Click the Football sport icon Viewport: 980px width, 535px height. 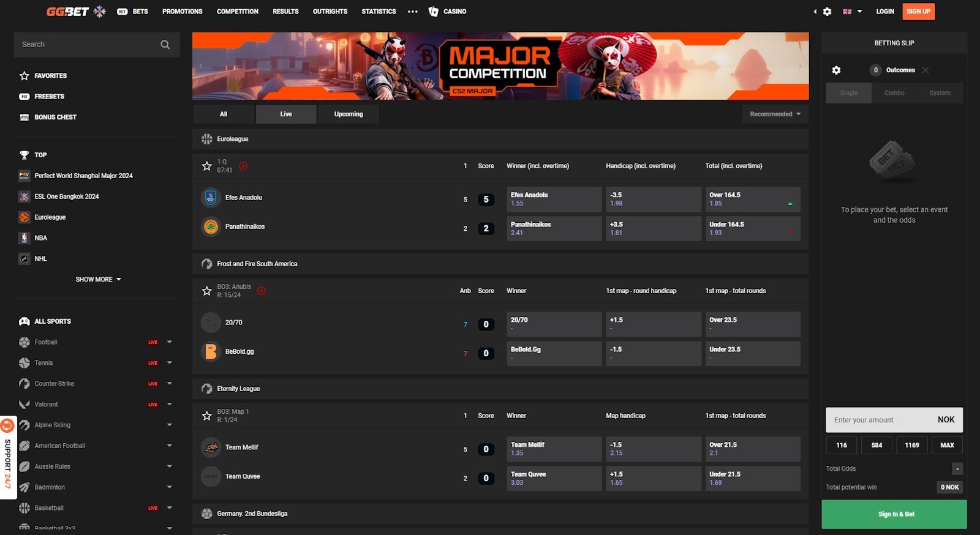24,342
